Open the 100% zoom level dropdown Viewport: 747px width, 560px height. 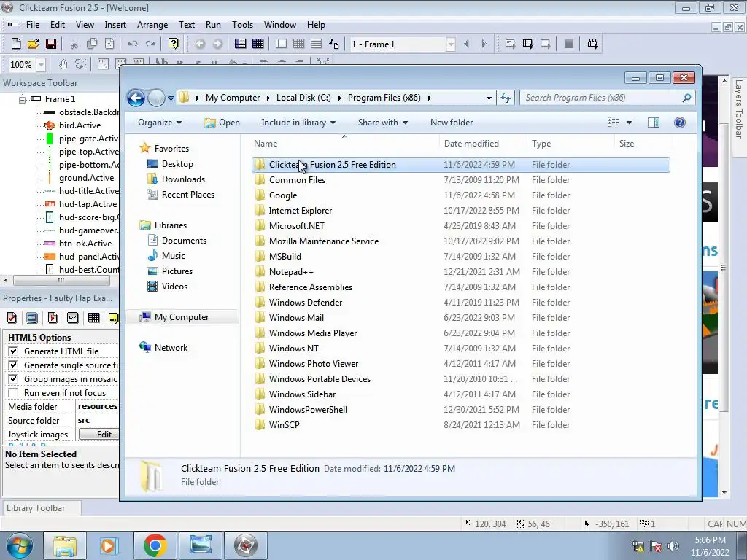pos(41,64)
